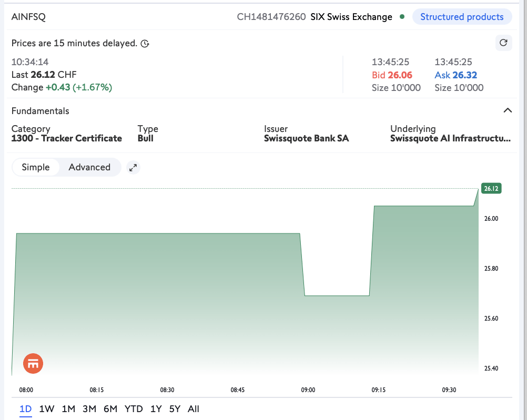Switch chart to Advanced mode
Image resolution: width=527 pixels, height=420 pixels.
[89, 167]
